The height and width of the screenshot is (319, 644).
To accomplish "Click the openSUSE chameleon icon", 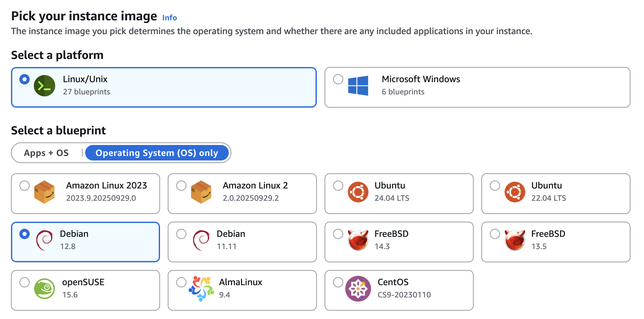I will coord(45,289).
